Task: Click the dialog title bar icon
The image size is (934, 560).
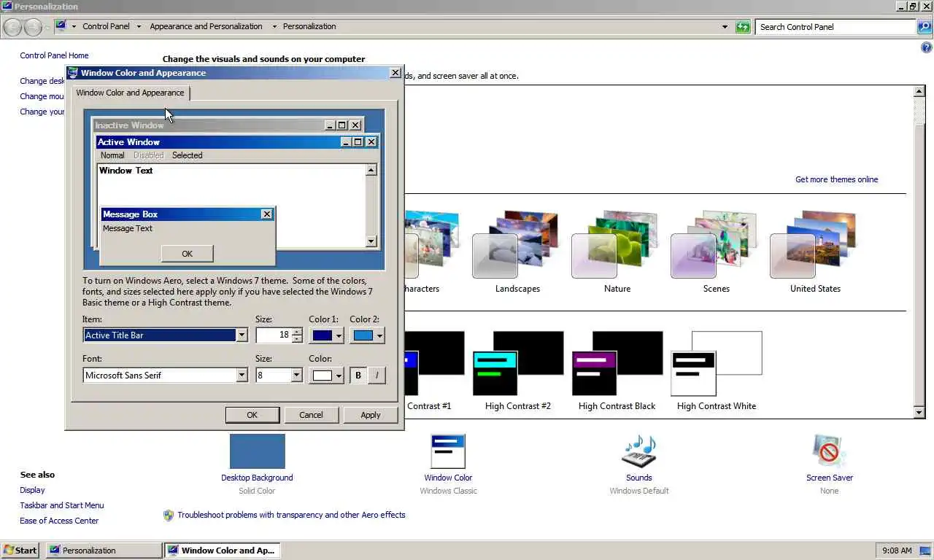Action: pos(73,73)
